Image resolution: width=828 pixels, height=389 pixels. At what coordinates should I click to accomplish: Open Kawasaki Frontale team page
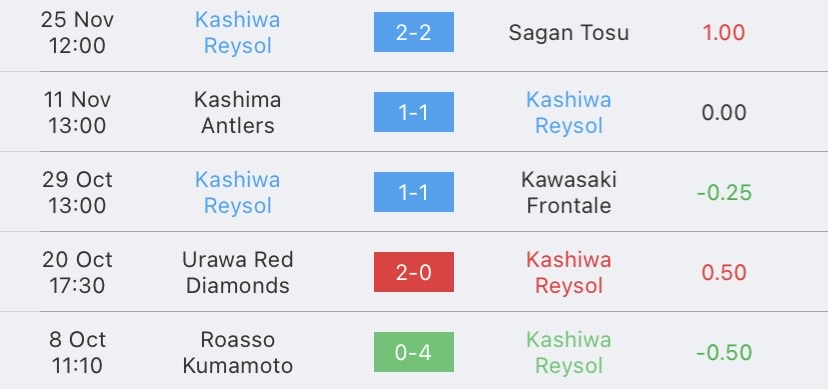569,193
